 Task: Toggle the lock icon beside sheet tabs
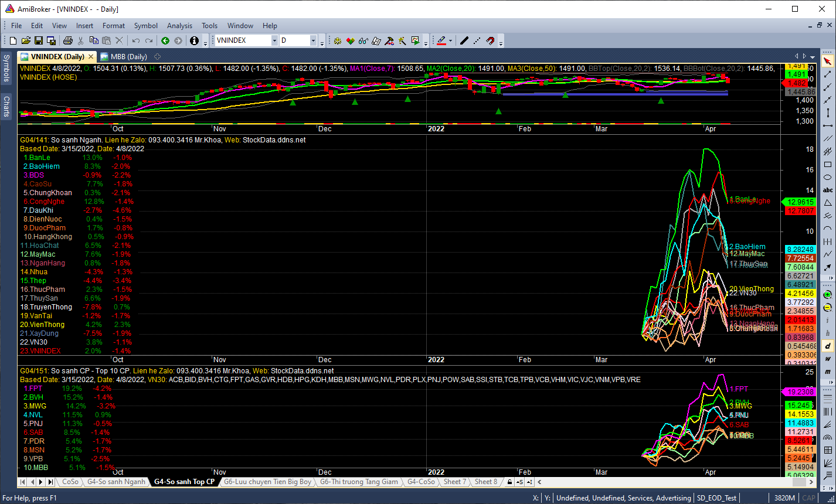509,482
